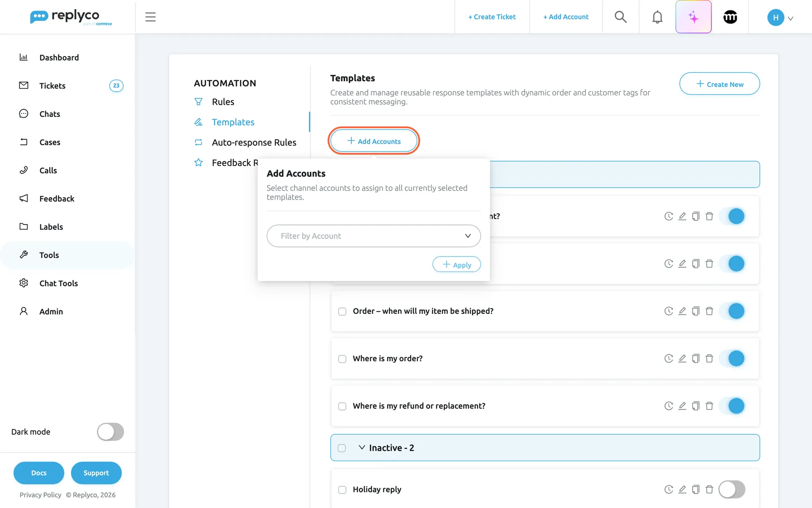Open the user profile dropdown arrow

pyautogui.click(x=790, y=19)
